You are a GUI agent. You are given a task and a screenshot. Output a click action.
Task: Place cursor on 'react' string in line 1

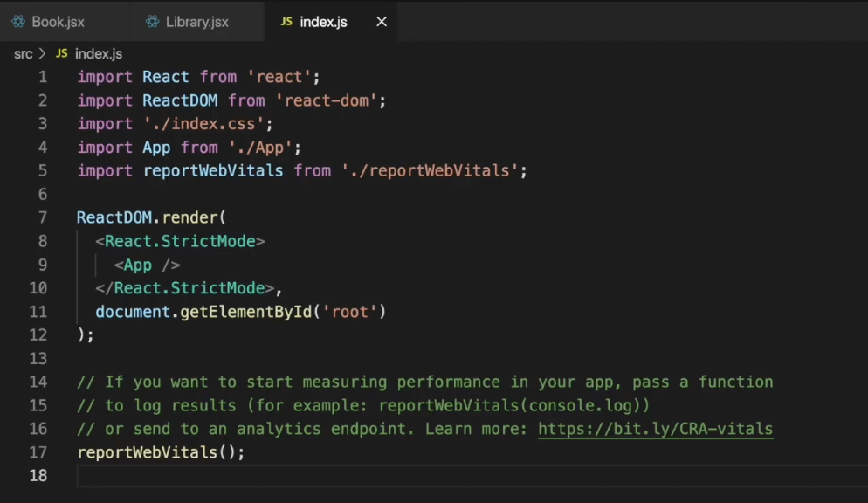point(279,77)
